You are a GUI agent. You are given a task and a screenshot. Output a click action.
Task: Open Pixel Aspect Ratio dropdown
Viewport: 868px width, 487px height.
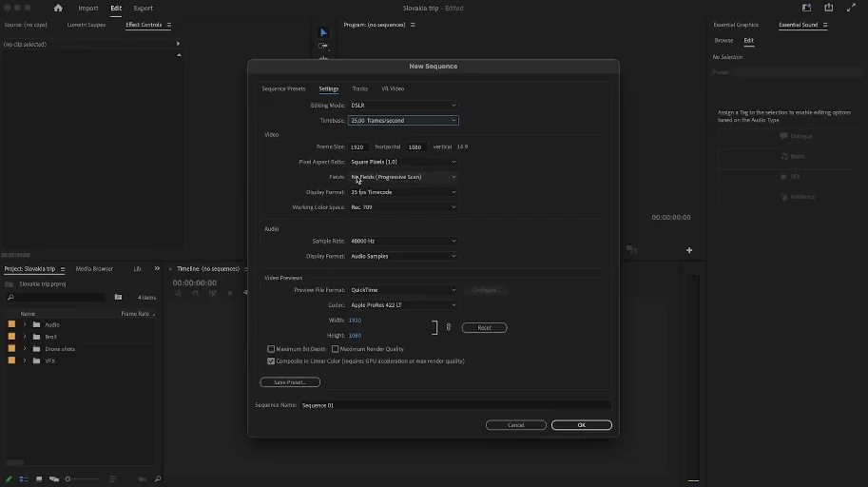pyautogui.click(x=403, y=162)
